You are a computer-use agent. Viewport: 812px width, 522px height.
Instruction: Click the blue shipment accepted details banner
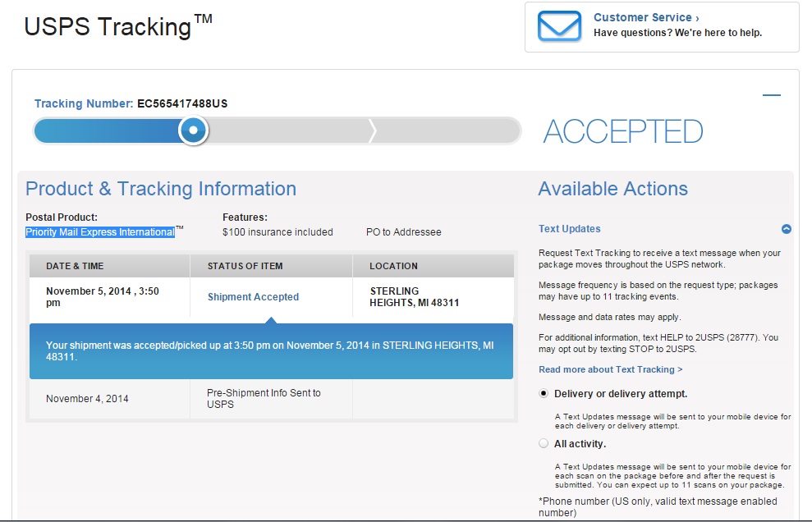click(x=272, y=351)
